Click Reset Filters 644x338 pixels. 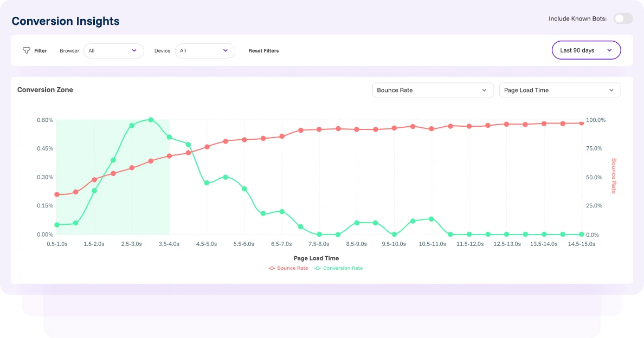coord(263,51)
